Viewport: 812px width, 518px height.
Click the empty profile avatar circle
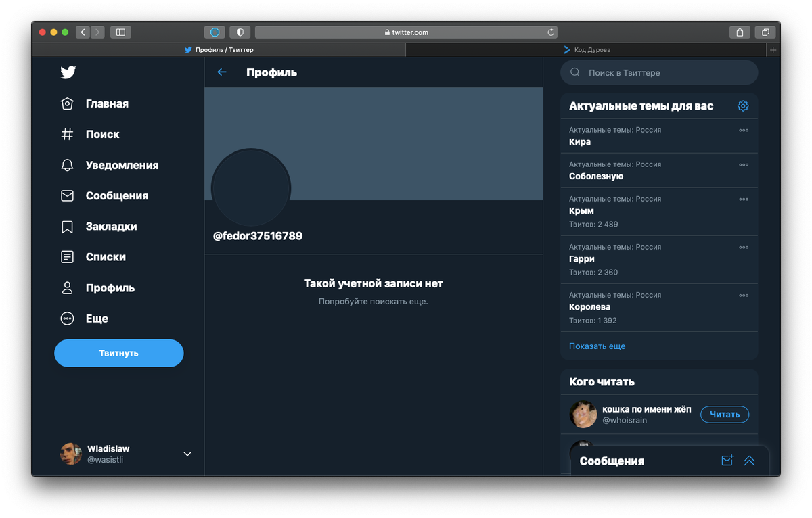point(251,188)
